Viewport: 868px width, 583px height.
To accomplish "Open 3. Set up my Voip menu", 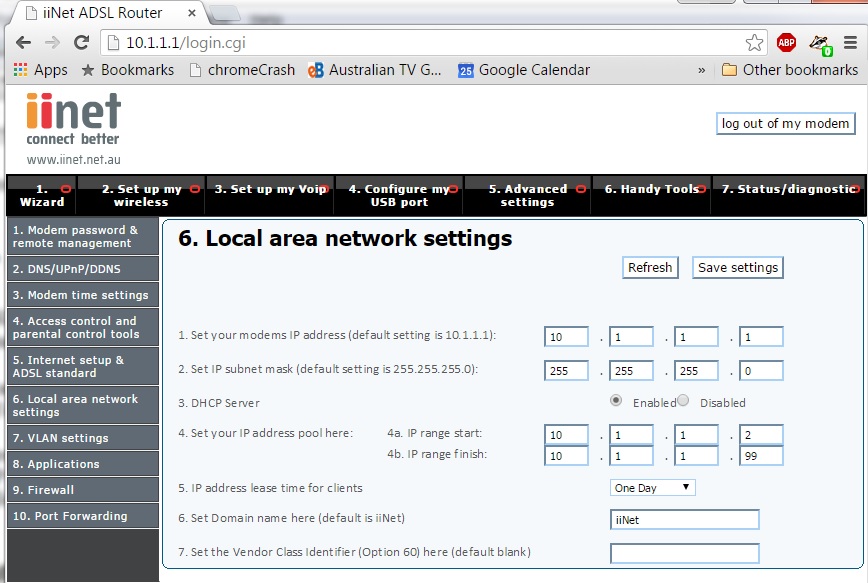I will pyautogui.click(x=270, y=195).
